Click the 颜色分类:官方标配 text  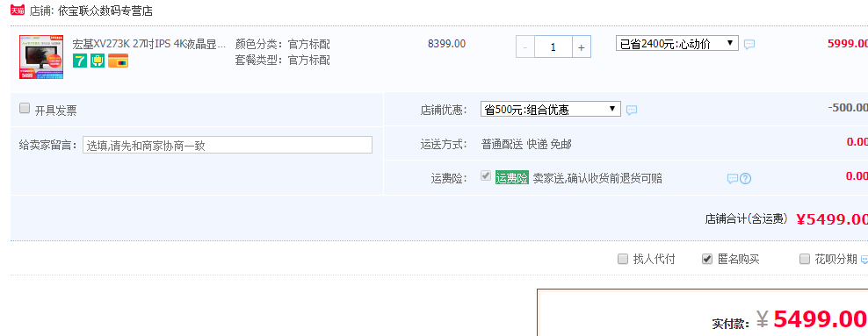point(282,44)
